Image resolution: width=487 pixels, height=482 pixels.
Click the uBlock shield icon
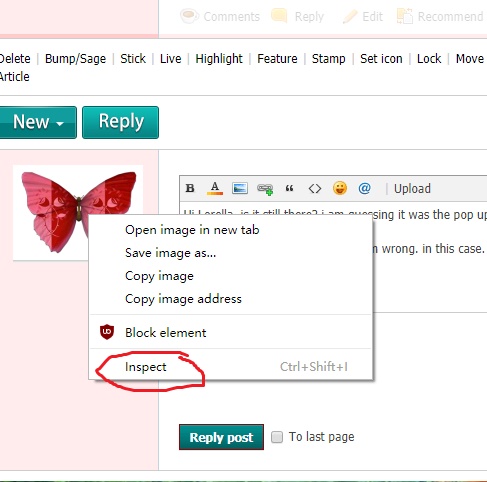(x=107, y=332)
